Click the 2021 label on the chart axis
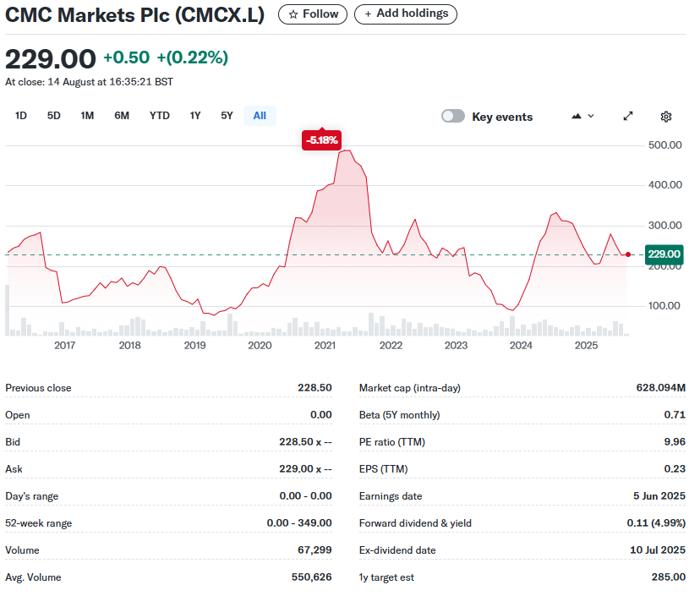Screen dimensions: 700x596 325,346
